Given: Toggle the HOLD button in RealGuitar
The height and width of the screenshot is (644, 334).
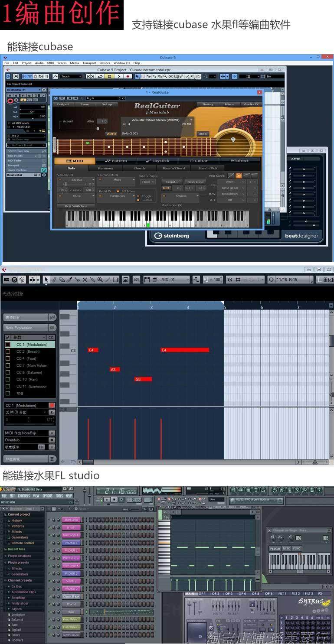Looking at the screenshot, I should coord(203,134).
